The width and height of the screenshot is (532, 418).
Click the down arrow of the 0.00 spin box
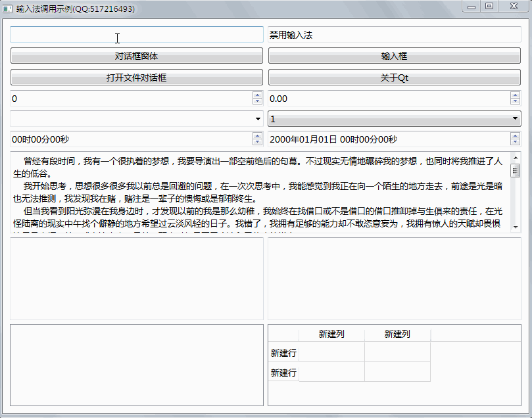click(516, 103)
